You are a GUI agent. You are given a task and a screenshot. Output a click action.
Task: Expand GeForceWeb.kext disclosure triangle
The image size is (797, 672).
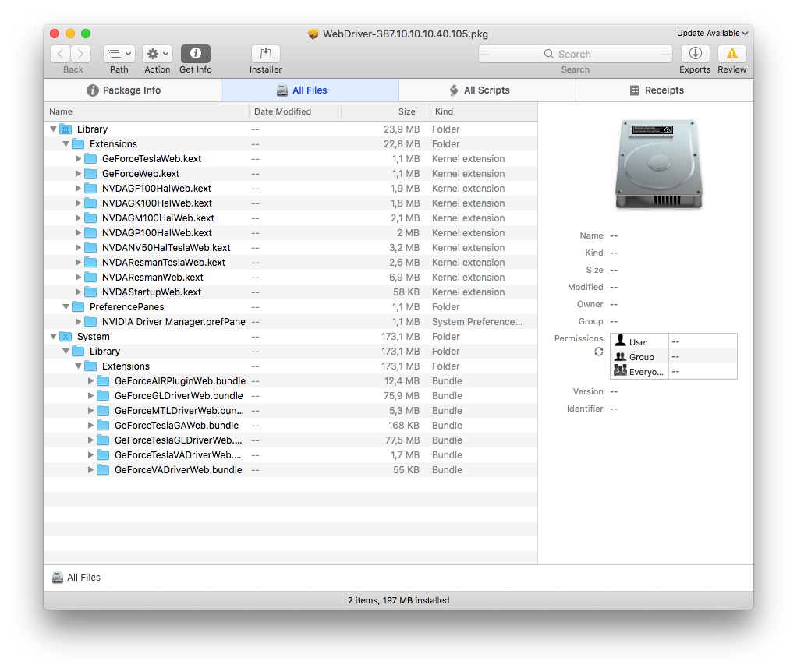click(x=78, y=173)
